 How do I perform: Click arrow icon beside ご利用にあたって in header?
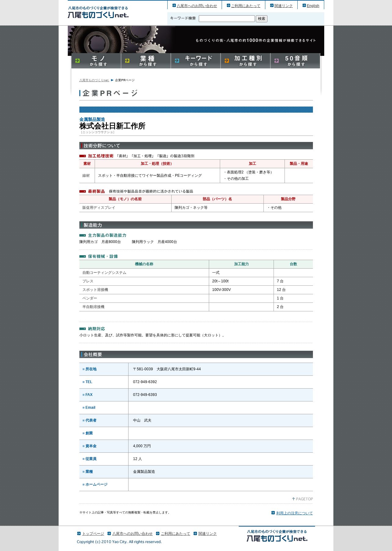228,5
